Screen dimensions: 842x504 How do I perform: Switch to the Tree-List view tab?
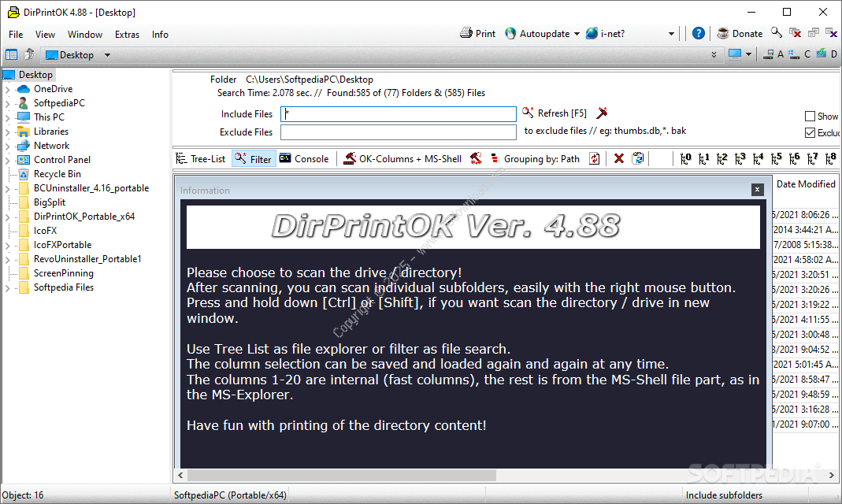[201, 159]
